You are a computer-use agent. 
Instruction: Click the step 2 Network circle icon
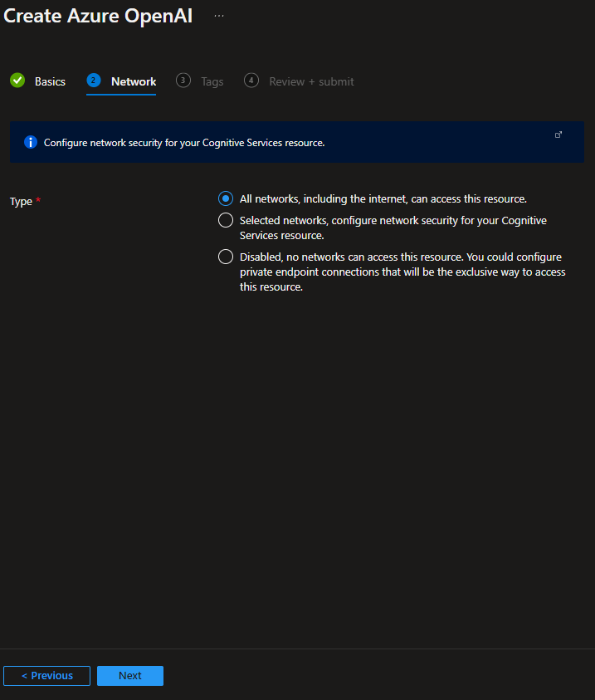pos(94,81)
